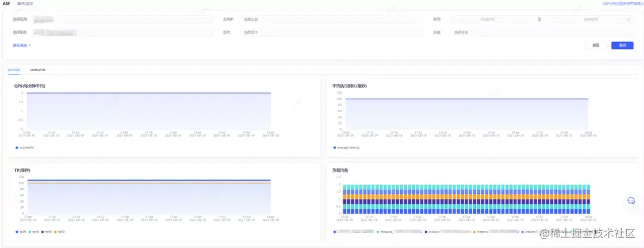
Task: Click the 平均执行时长(毫秒) chart title
Action: tap(349, 86)
